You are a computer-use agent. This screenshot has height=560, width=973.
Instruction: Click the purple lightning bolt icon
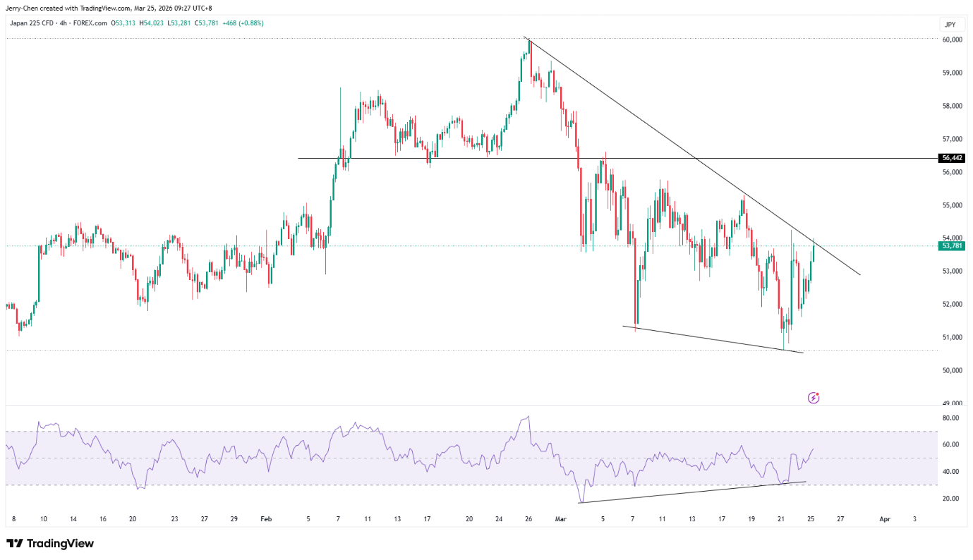(x=813, y=398)
